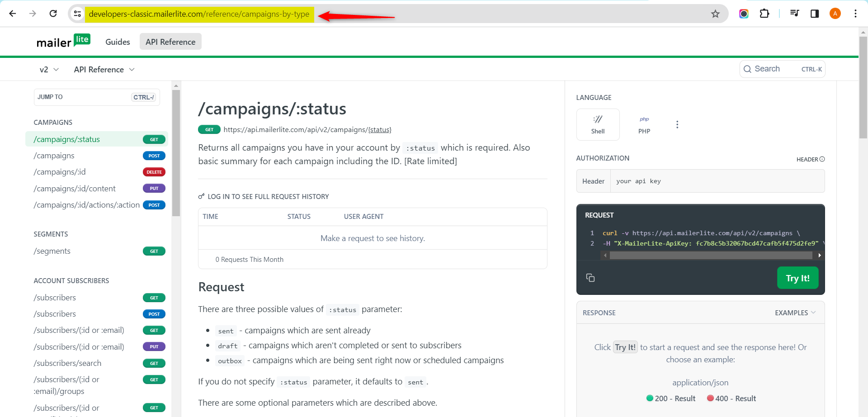Viewport: 868px width, 417px height.
Task: Open the API Reference tab in top navigation
Action: click(x=170, y=42)
